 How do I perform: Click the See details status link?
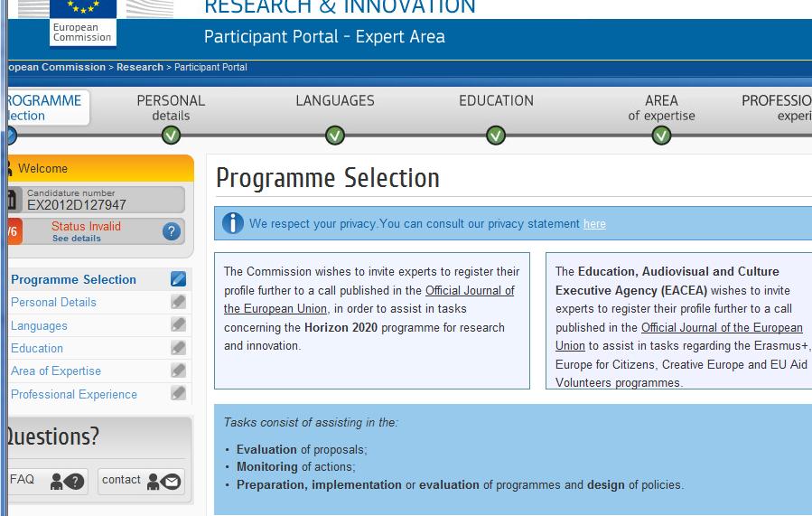pyautogui.click(x=77, y=239)
